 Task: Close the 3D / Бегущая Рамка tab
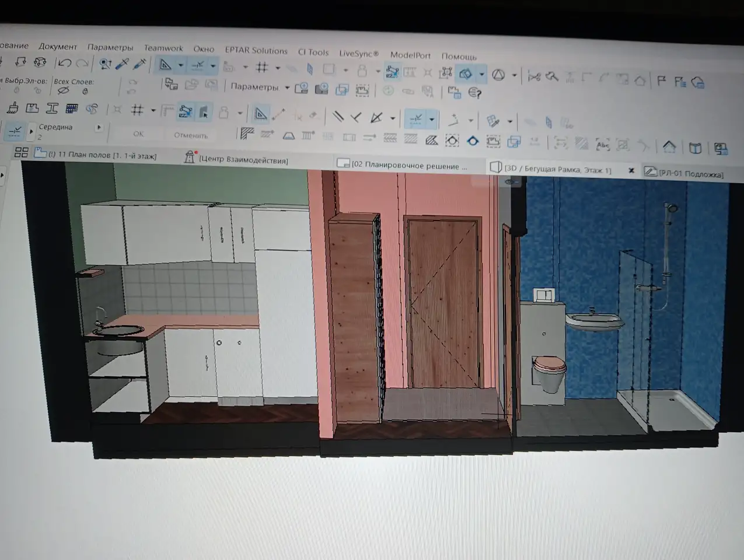[x=631, y=170]
